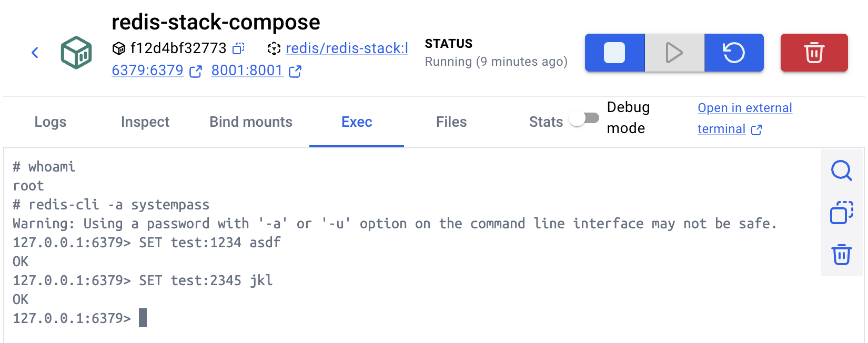Image resolution: width=868 pixels, height=343 pixels.
Task: Stop the running redis-stack-compose container
Action: (614, 53)
